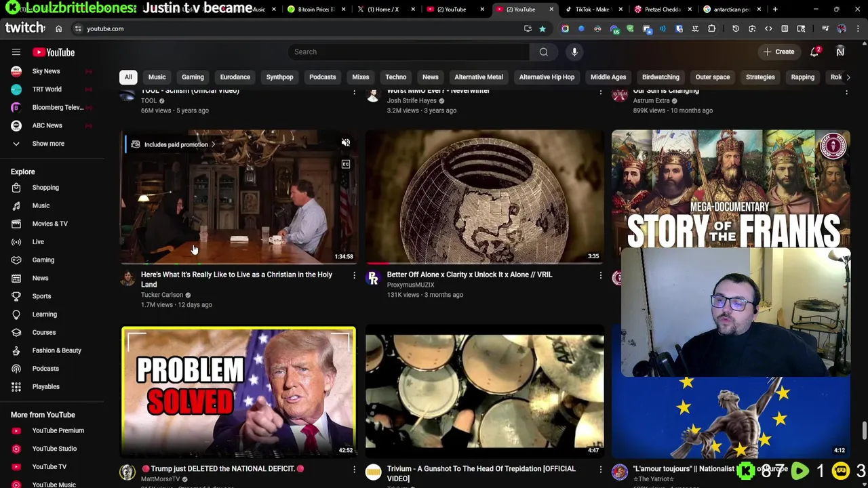
Task: Open the account avatar menu
Action: pos(840,52)
